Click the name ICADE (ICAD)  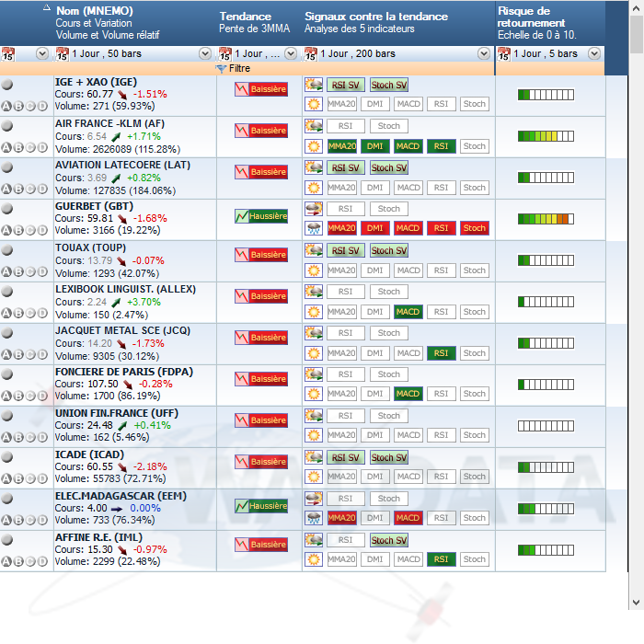click(89, 454)
